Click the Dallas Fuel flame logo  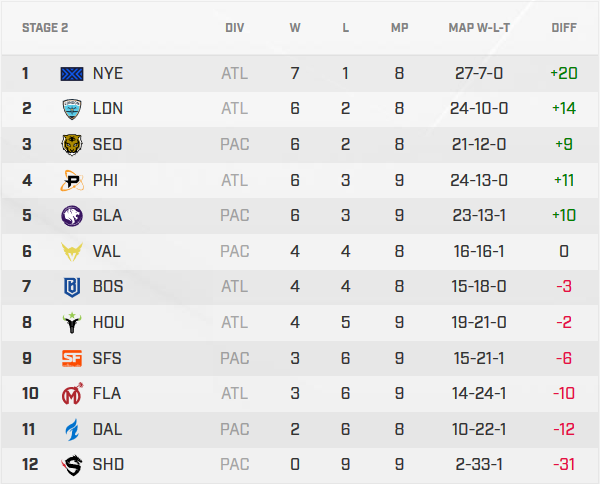point(73,429)
